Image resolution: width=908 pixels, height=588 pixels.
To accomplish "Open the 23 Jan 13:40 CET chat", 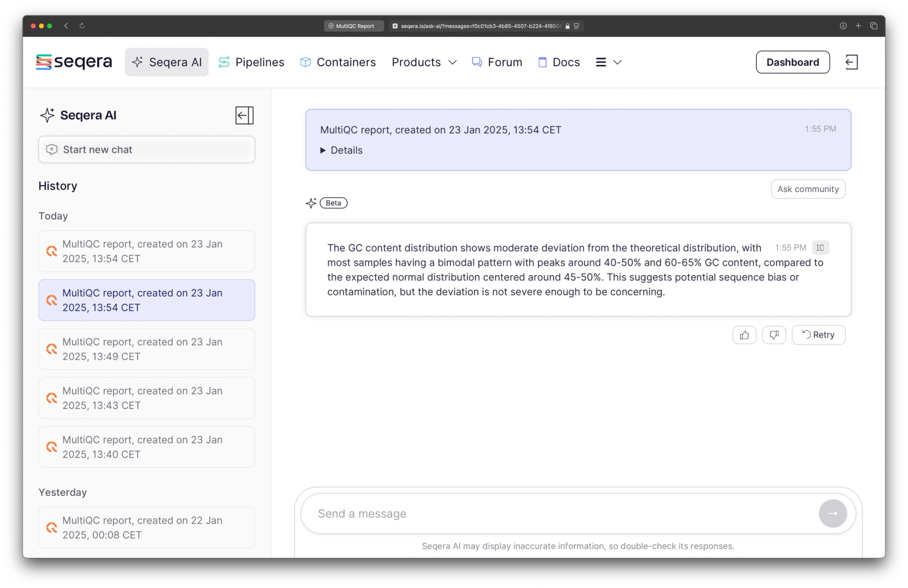I will coord(146,447).
